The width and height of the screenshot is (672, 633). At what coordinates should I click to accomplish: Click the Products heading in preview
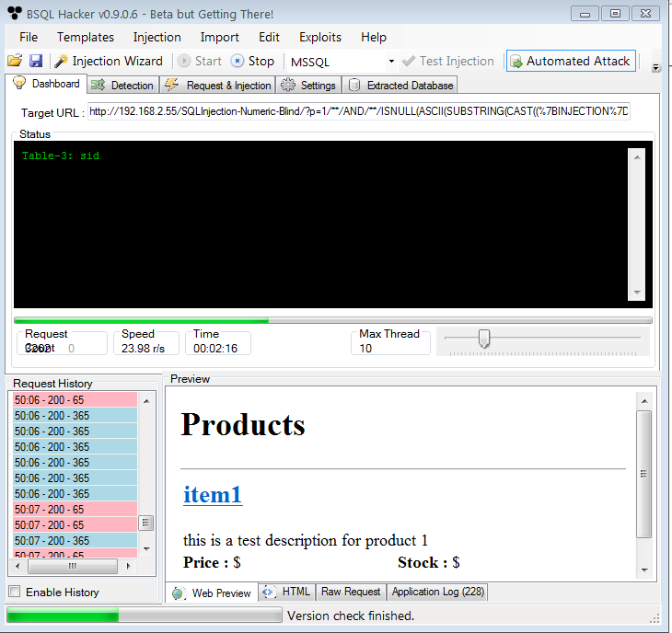tap(243, 425)
